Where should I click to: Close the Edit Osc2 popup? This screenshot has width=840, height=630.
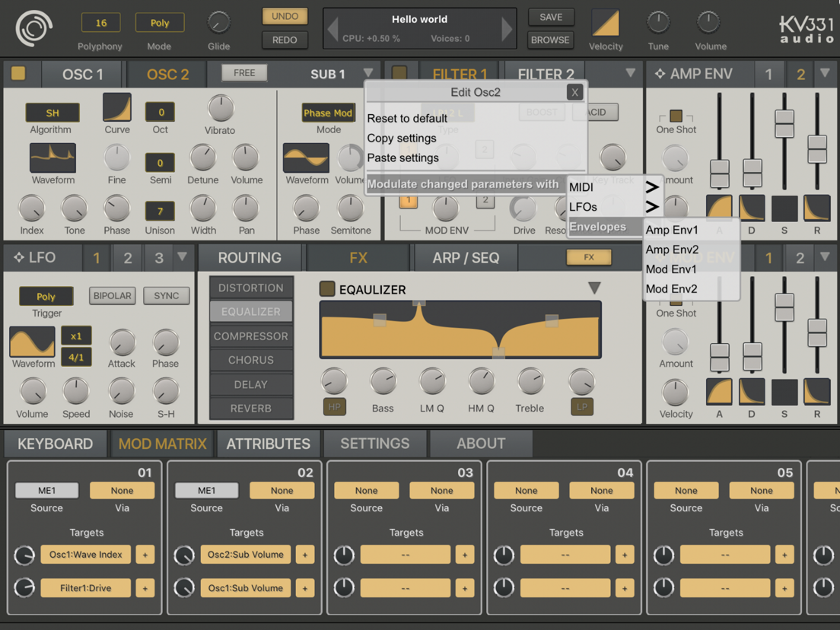pos(574,92)
